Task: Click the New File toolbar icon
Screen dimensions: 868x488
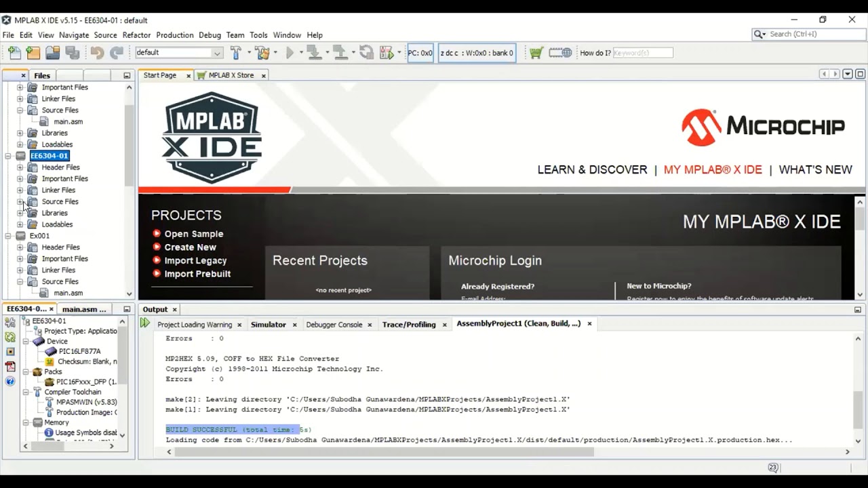Action: (x=14, y=53)
